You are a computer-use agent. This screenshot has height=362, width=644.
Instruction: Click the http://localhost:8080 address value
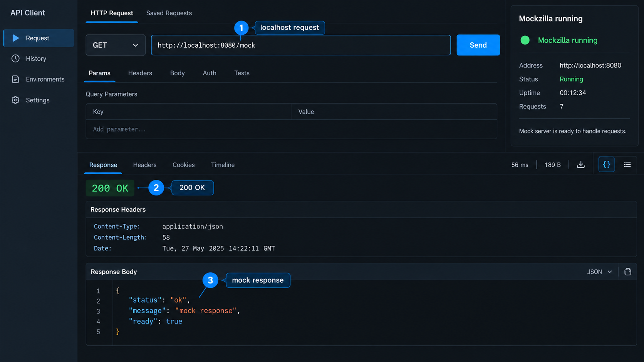coord(590,65)
